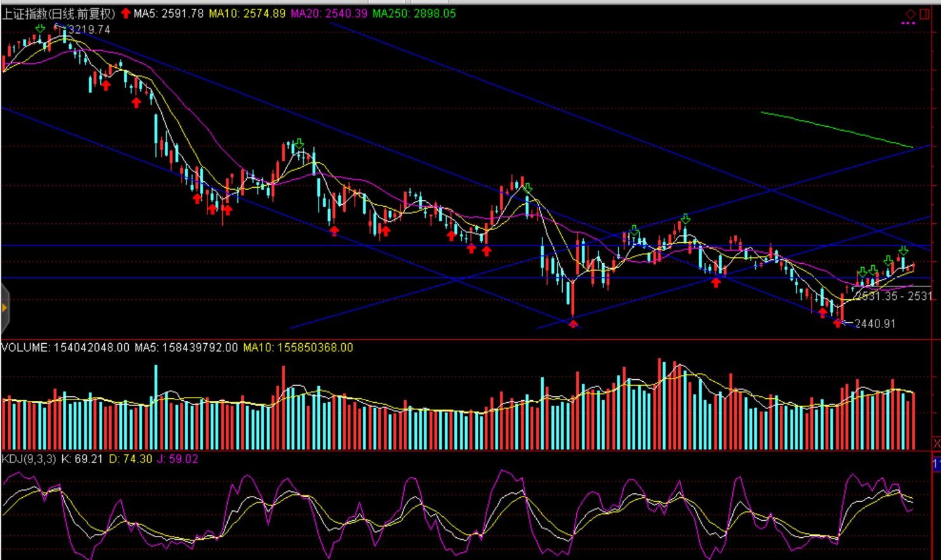Select the MA250 moving average label
This screenshot has height=560, width=941.
pos(414,13)
